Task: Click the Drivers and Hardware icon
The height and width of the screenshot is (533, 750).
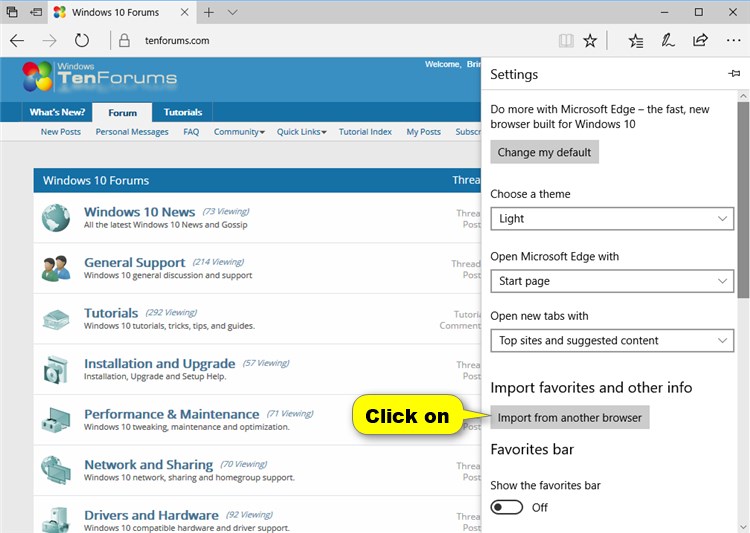Action: pyautogui.click(x=55, y=521)
